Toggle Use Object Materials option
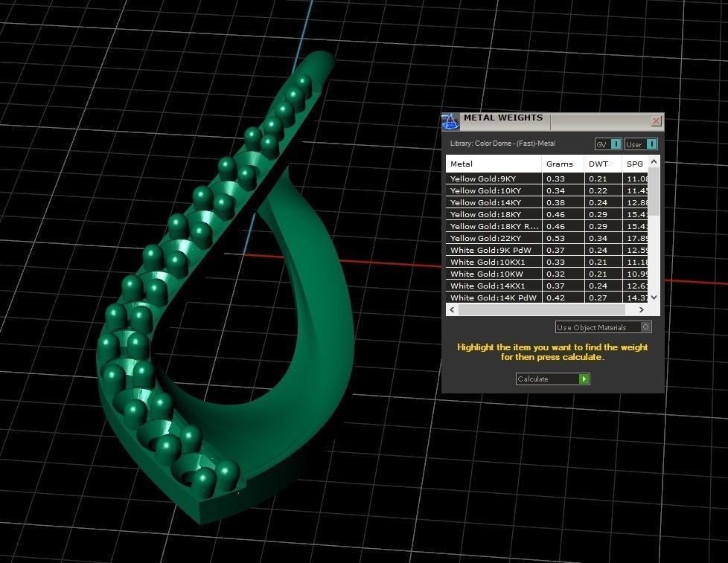Image resolution: width=728 pixels, height=563 pixels. click(603, 327)
